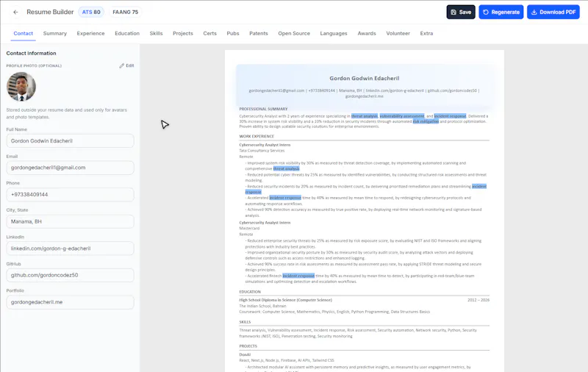The width and height of the screenshot is (588, 372).
Task: Click Mastercard company name in preview
Action: [x=249, y=229]
